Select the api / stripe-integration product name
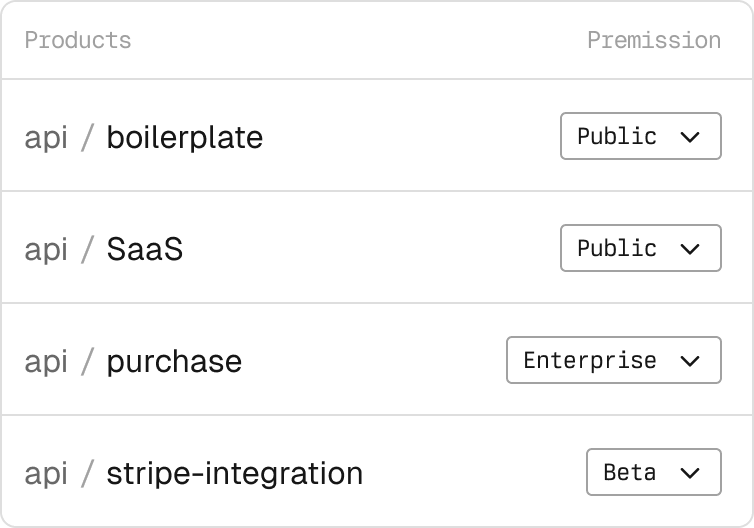The width and height of the screenshot is (754, 528). coord(234,472)
